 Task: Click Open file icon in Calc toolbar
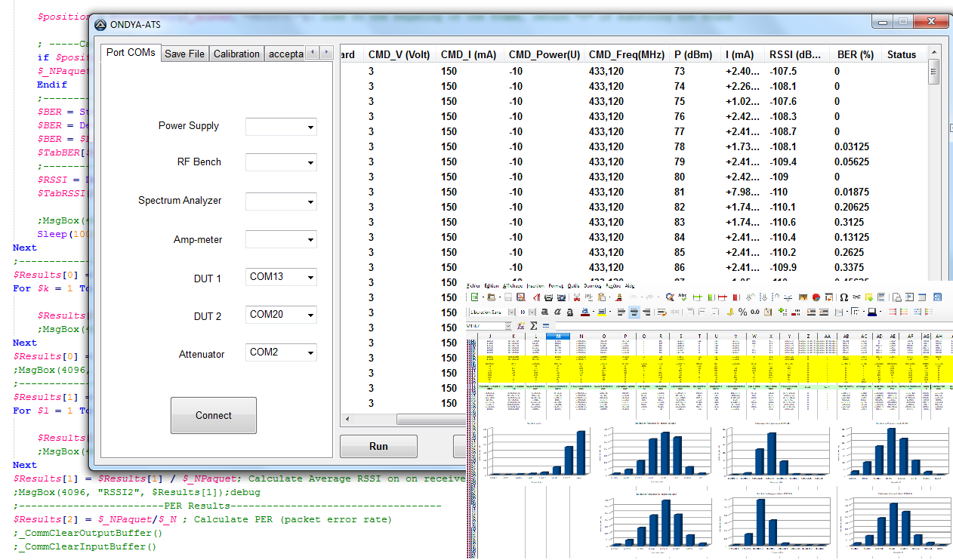click(x=492, y=297)
